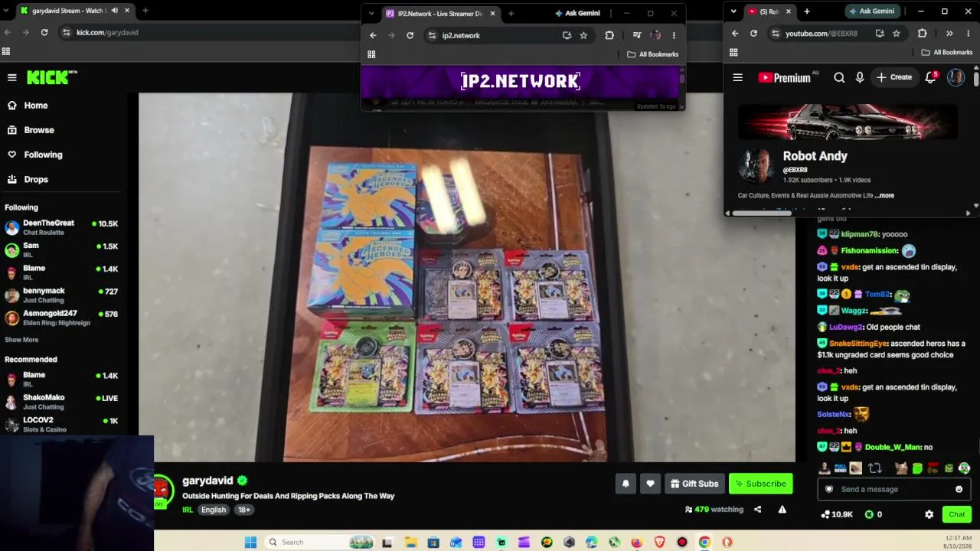
Task: Open the emote picker in chat input
Action: point(959,489)
